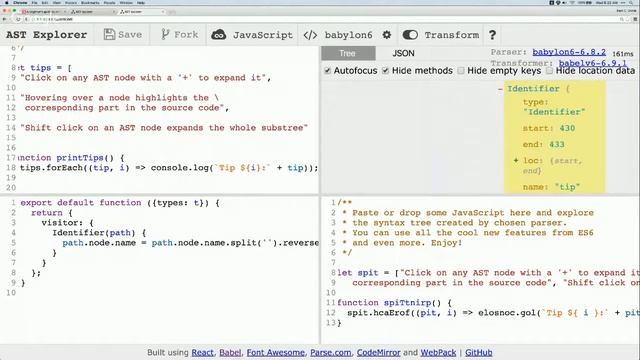Screen dimensions: 640x360
Task: Open the Babel footer link
Action: (230, 352)
